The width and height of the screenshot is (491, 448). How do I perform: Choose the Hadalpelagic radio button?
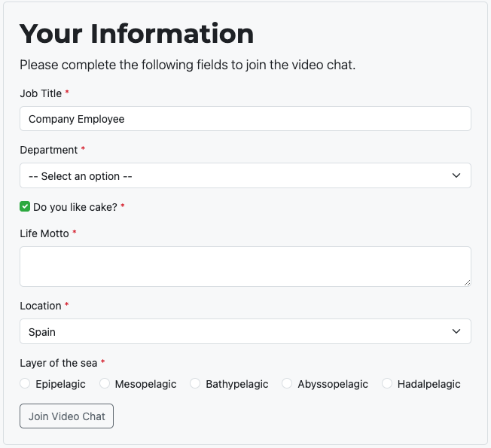tap(387, 384)
